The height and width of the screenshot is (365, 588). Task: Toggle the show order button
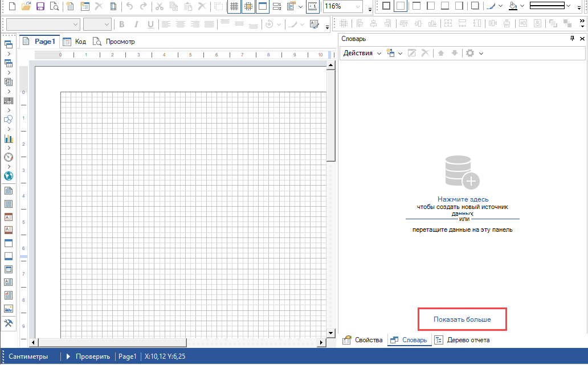[277, 6]
